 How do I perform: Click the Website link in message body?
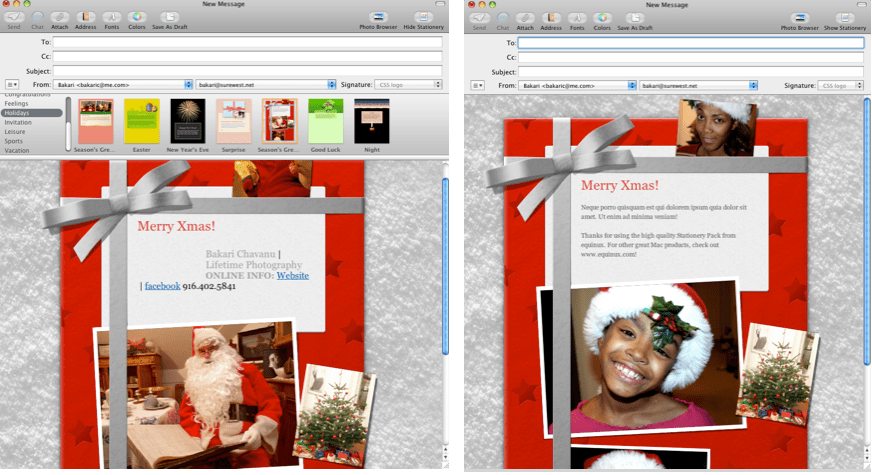[292, 275]
